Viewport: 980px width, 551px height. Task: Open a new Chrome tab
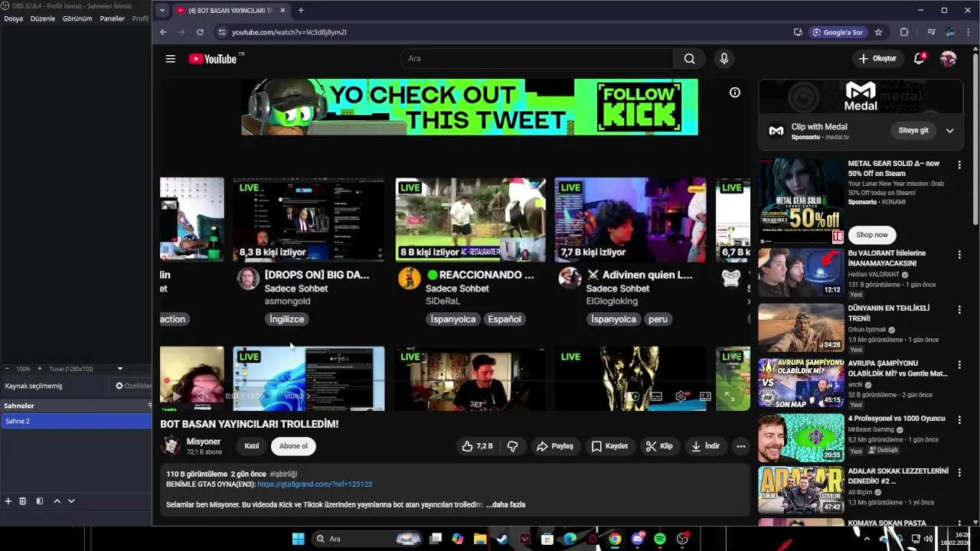click(x=301, y=11)
